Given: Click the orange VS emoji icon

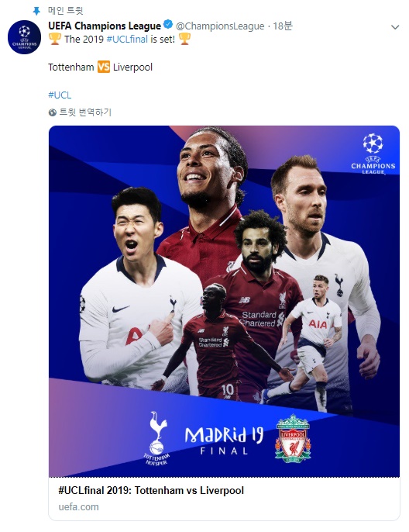Looking at the screenshot, I should point(104,67).
